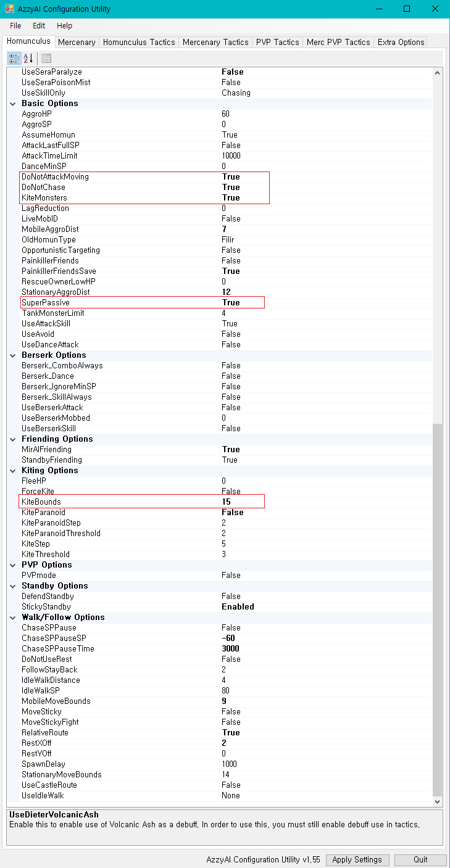Click the KiteBounds value field
The height and width of the screenshot is (868, 450).
227,502
